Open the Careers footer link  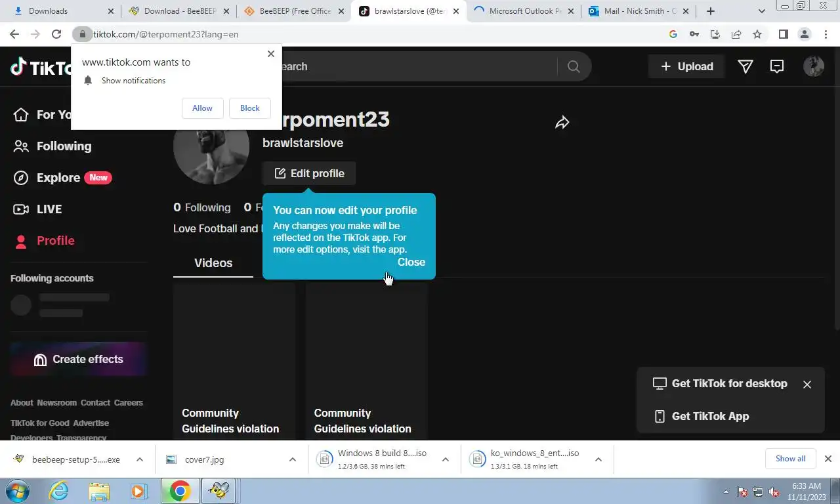(x=129, y=403)
